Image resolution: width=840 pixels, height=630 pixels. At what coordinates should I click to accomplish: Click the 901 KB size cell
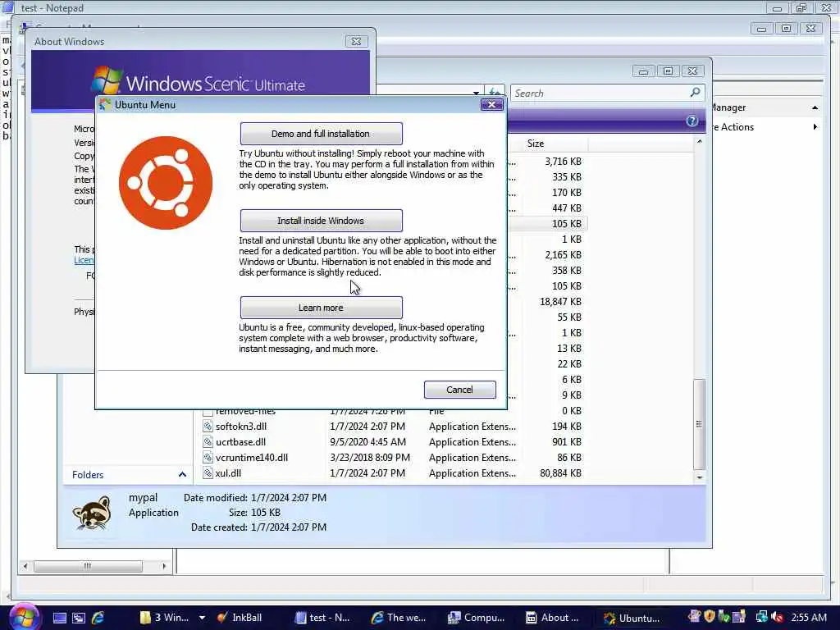click(x=567, y=442)
